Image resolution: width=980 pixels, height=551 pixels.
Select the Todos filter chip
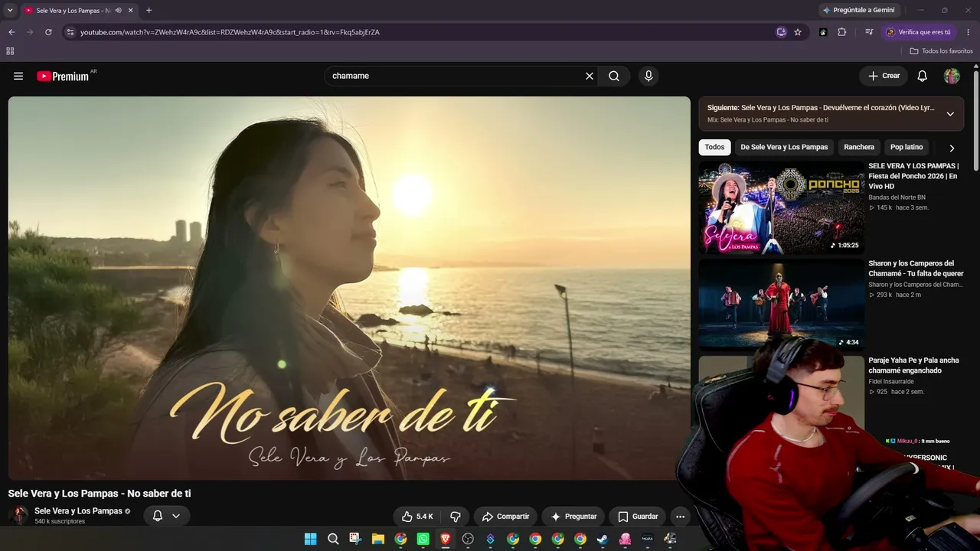pyautogui.click(x=714, y=147)
